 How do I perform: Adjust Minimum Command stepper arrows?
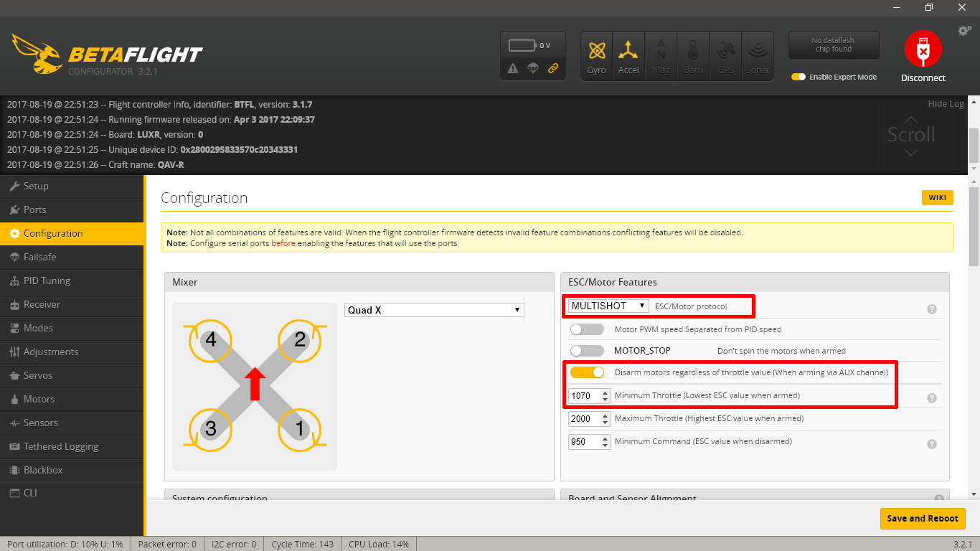606,441
